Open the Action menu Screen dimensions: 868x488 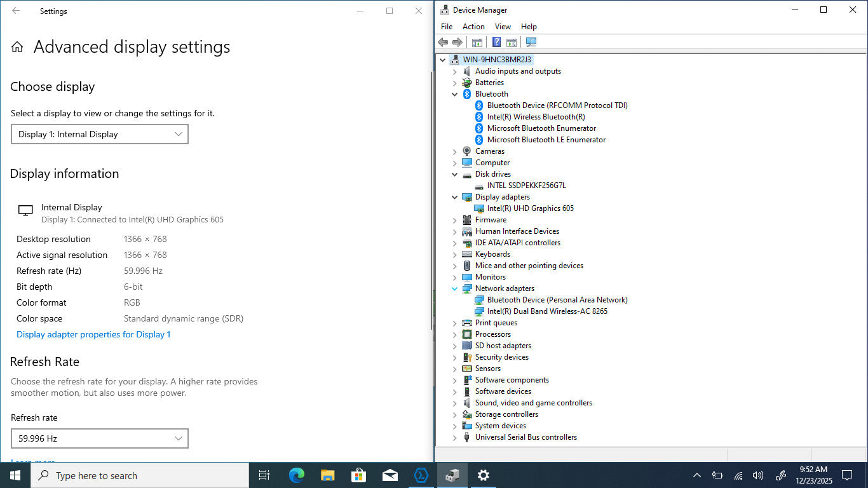click(x=473, y=27)
